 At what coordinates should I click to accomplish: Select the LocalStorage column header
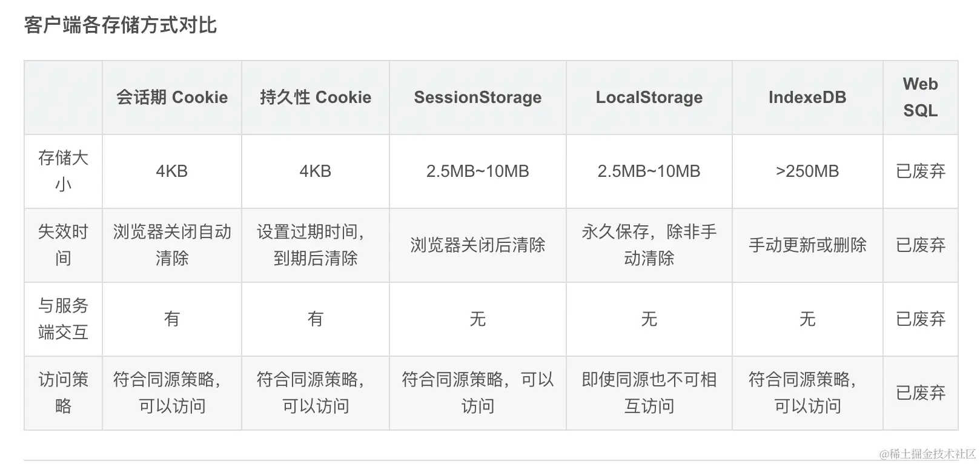(x=649, y=98)
